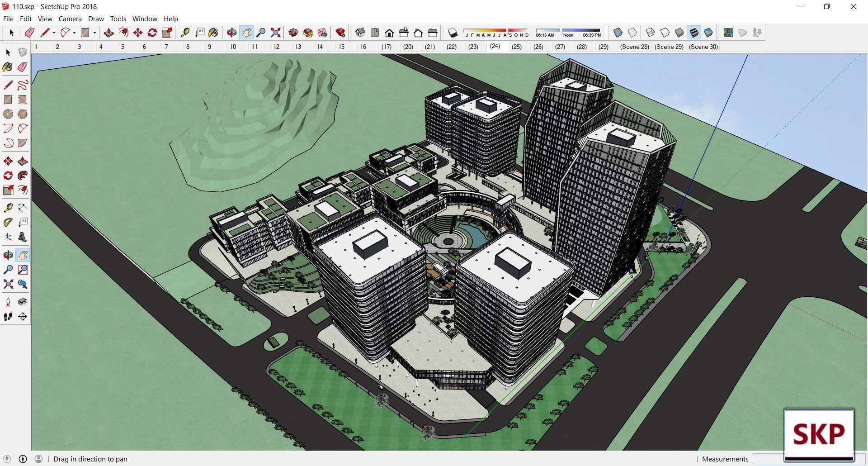The height and width of the screenshot is (466, 868).
Task: Switch to Iso view
Action: pos(360,33)
